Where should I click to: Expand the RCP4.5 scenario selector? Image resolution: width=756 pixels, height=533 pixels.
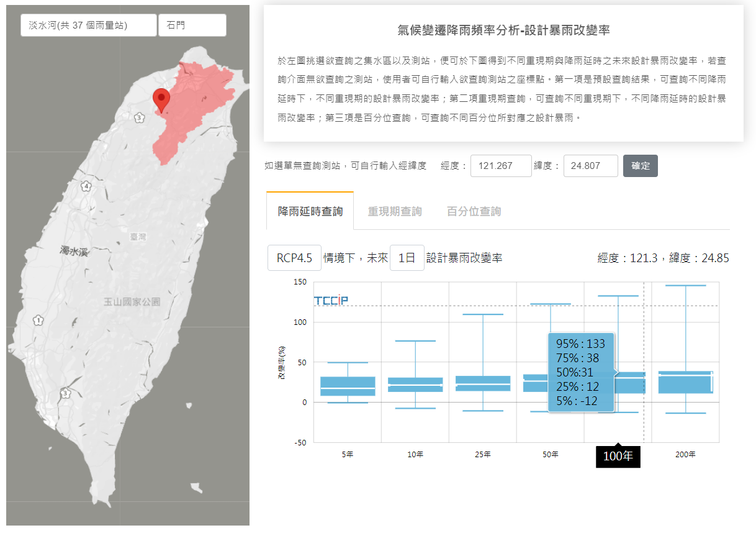[294, 258]
